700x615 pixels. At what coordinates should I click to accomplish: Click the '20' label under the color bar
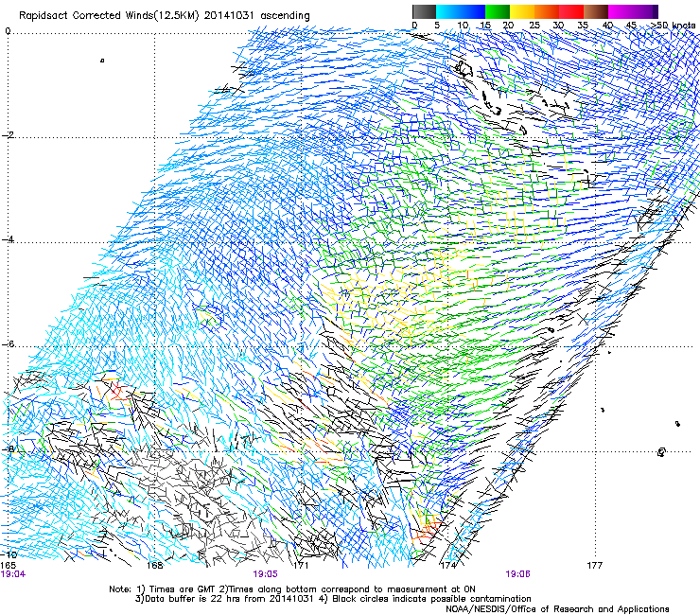point(508,26)
